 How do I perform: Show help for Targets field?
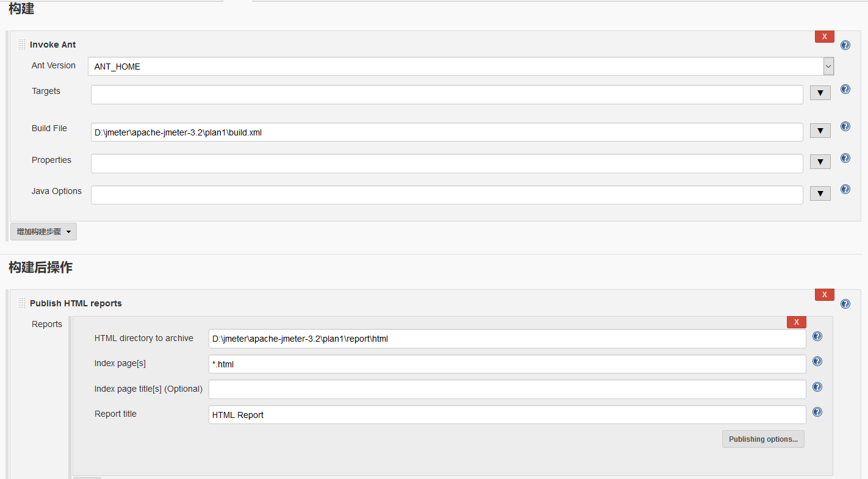[x=845, y=89]
